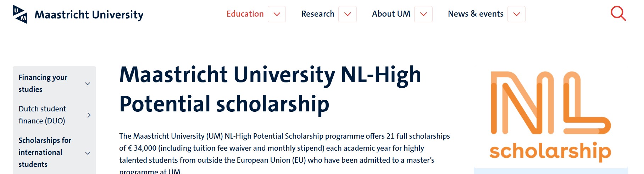Open the search magnifying glass icon
Screen dimensions: 644x174
tap(618, 14)
